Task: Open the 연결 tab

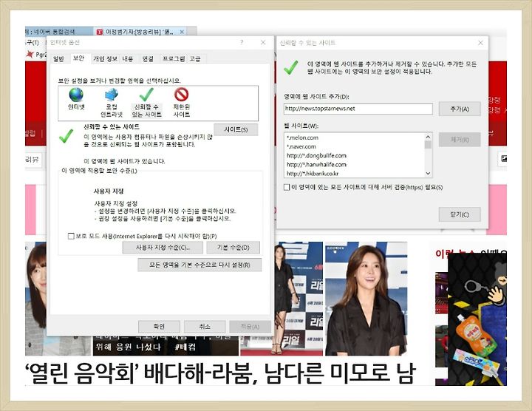Action: tap(148, 58)
